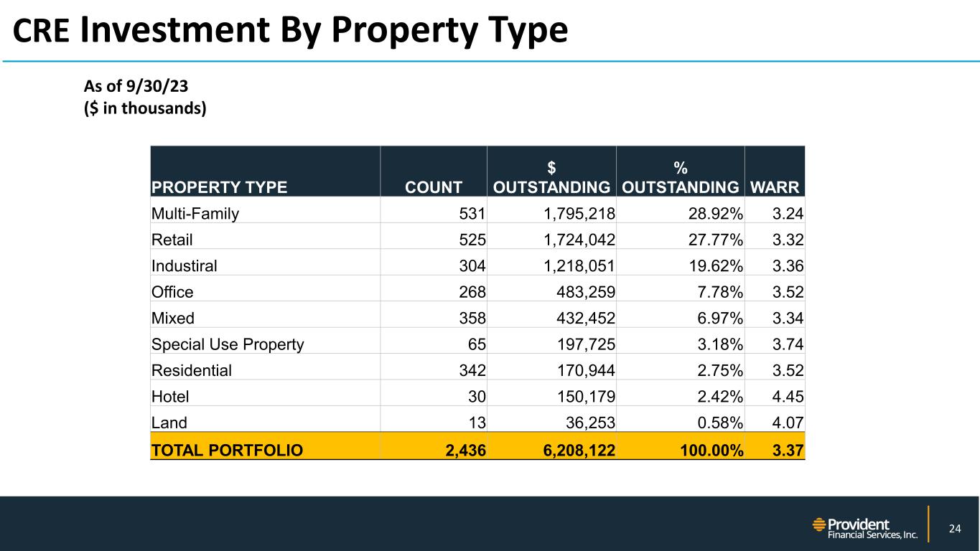This screenshot has width=980, height=551.
Task: Click the % OUTSTANDING column header
Action: coord(680,178)
